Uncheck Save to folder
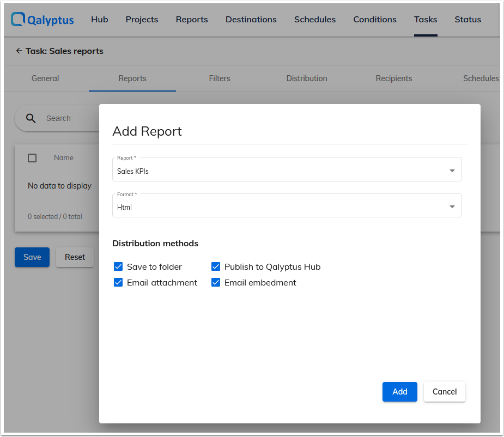The width and height of the screenshot is (504, 437). (x=118, y=266)
